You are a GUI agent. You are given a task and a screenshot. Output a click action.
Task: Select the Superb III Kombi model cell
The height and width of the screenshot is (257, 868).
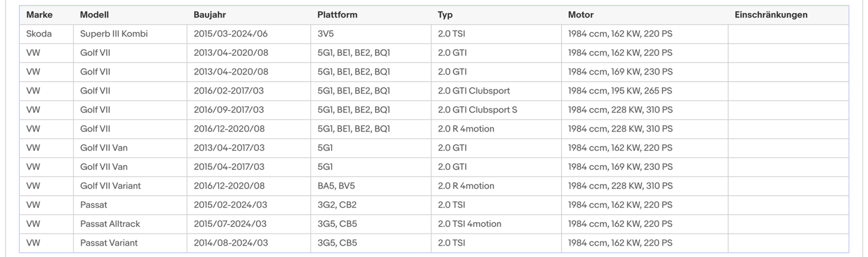tap(114, 34)
